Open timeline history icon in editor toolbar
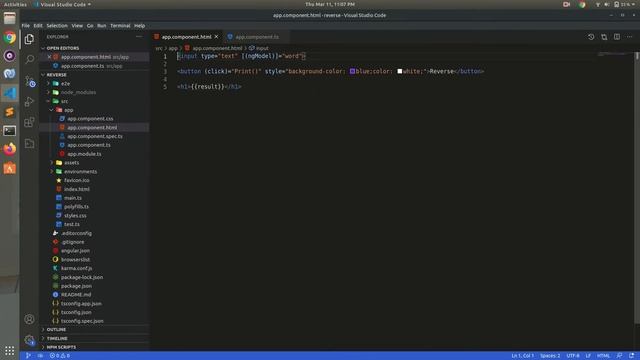The image size is (640, 360). 591,37
